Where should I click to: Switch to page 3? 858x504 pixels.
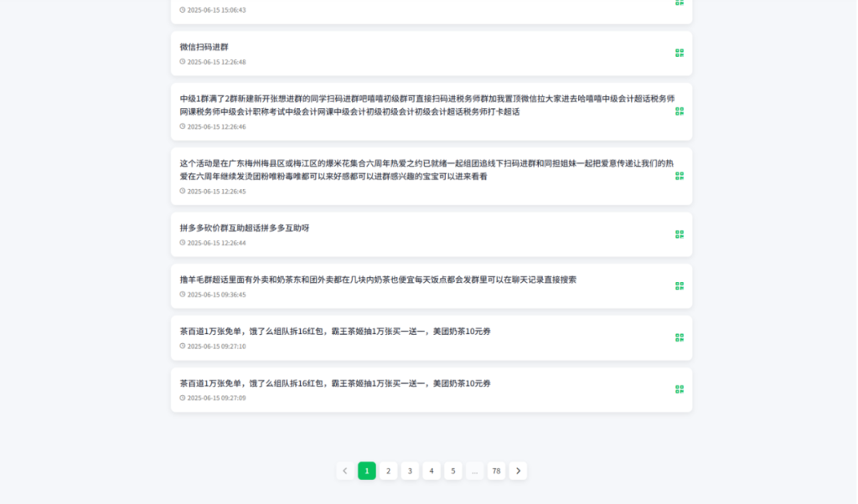410,471
